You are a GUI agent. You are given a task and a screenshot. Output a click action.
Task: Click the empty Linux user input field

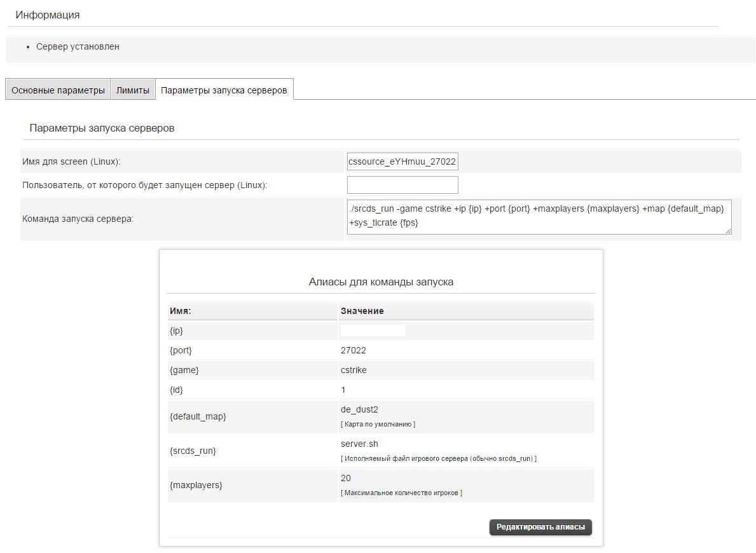(402, 185)
